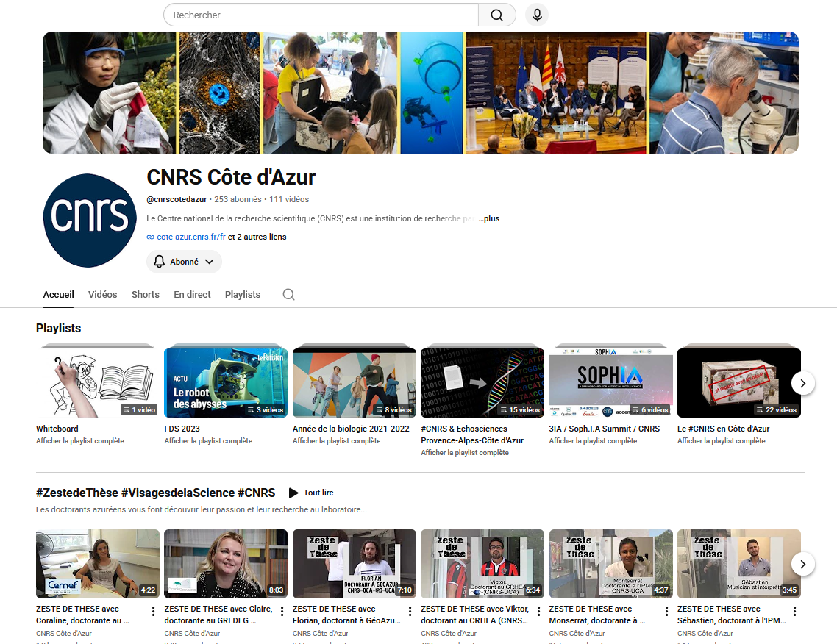Viewport: 837px width, 644px height.
Task: Open options menu for the Viktor video
Action: [538, 612]
